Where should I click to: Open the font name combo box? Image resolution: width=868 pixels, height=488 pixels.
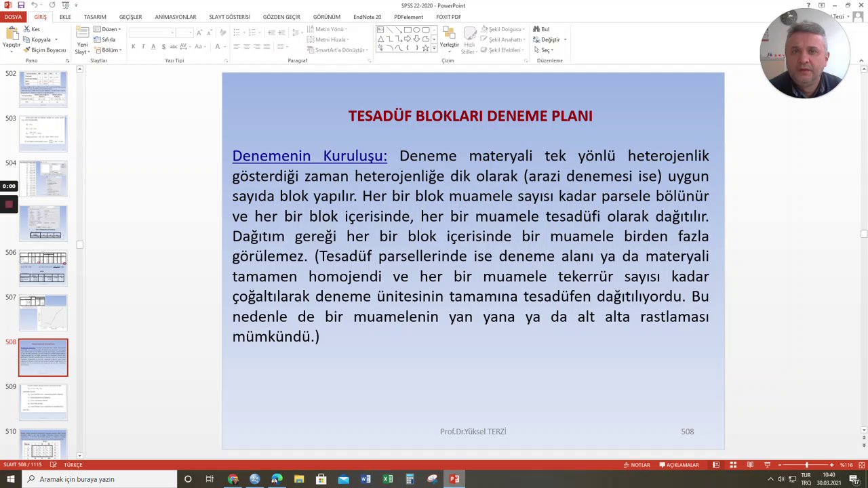pos(152,33)
